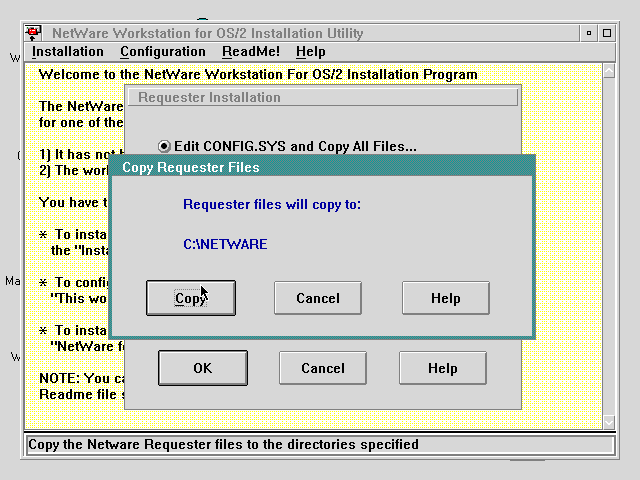Click the scroll down arrow of welcome text
The width and height of the screenshot is (640, 480).
tap(609, 422)
